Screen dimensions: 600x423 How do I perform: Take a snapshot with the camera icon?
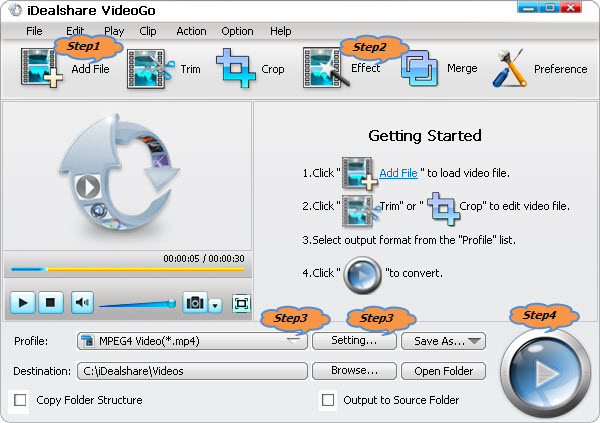coord(195,303)
